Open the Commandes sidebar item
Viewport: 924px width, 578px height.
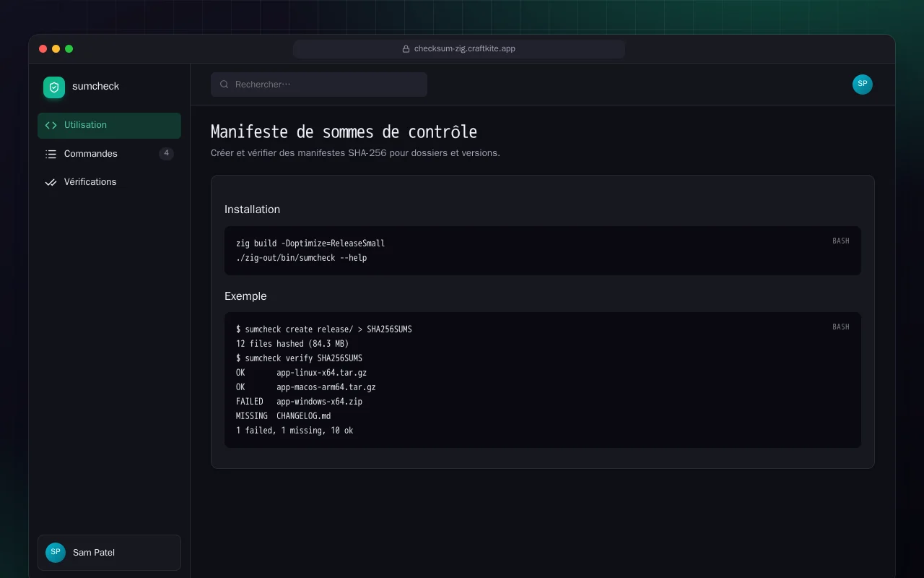pyautogui.click(x=109, y=154)
